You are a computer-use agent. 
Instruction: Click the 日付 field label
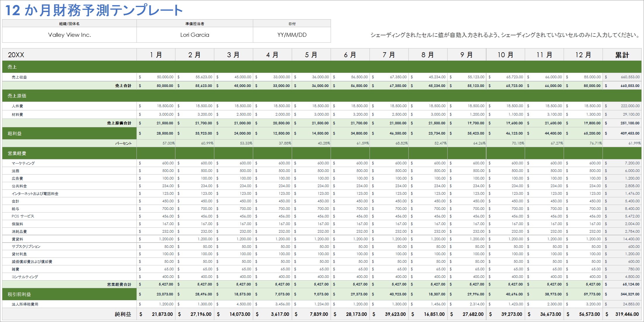click(x=292, y=24)
